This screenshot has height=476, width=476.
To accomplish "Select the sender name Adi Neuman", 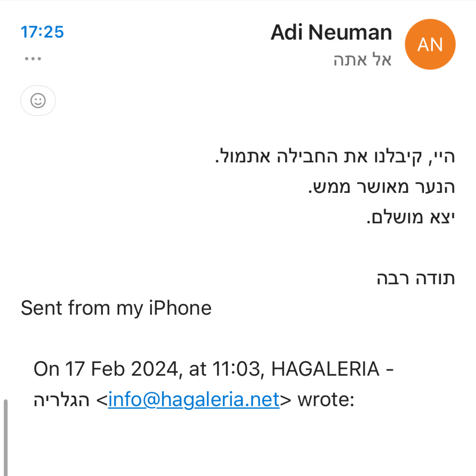I will (x=331, y=32).
